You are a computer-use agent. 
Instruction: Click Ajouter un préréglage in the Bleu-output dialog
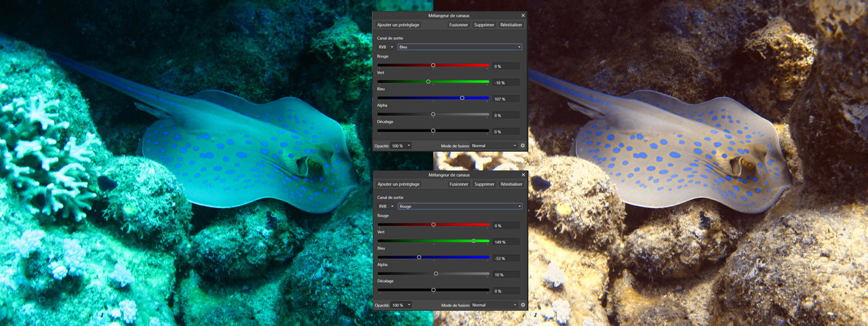pos(399,25)
